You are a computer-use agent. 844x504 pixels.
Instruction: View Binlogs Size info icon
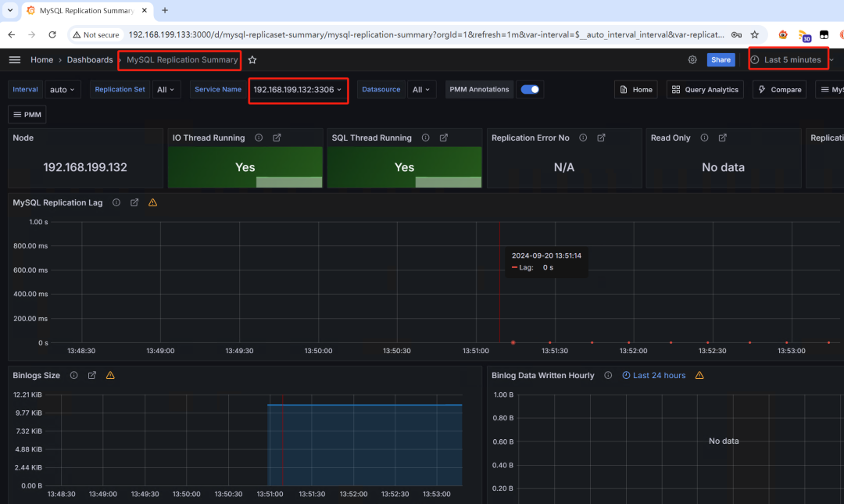[73, 375]
